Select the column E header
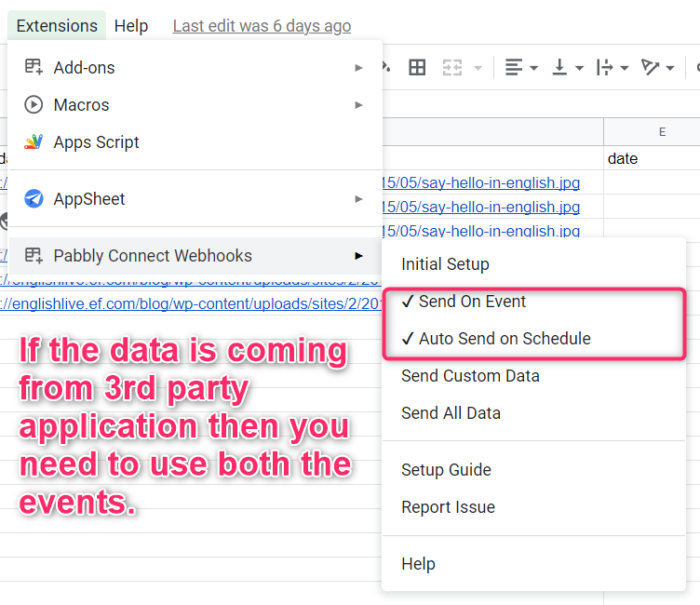 tap(662, 132)
